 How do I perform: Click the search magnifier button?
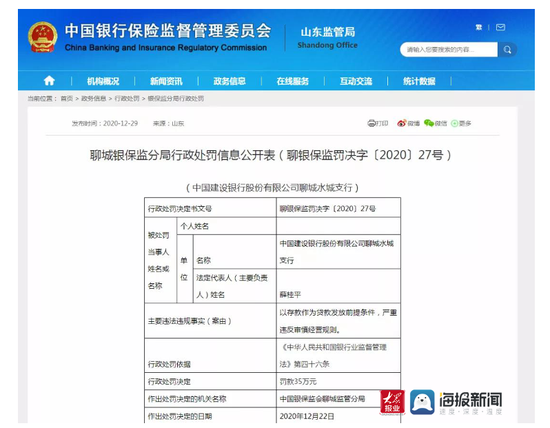507,49
